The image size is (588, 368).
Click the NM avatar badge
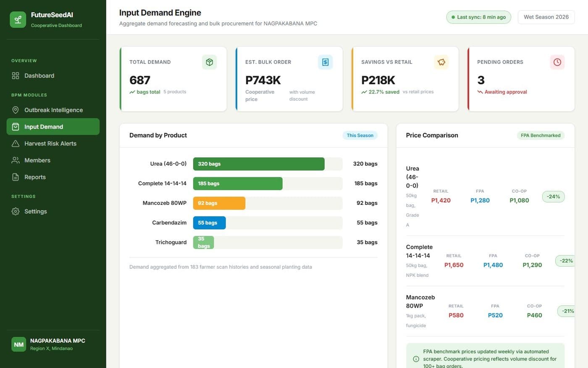coord(19,344)
